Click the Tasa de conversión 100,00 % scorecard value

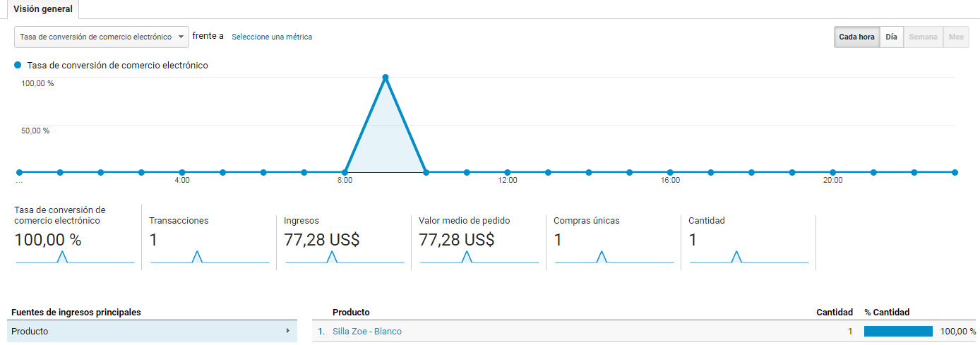[48, 240]
